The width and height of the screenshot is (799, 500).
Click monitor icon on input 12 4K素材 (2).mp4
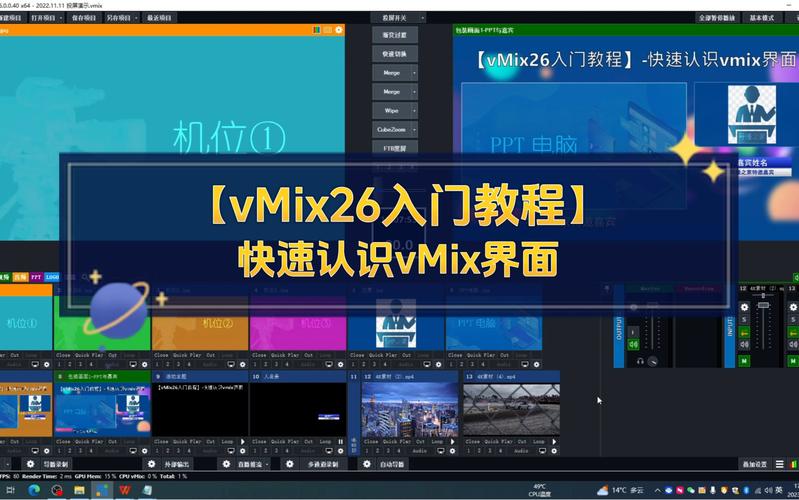tap(441, 451)
